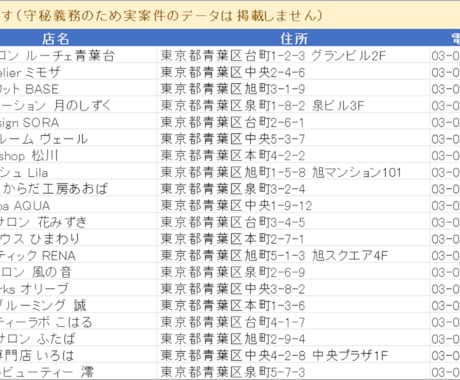
Task: Select address cell 台町2-6-1
Action: click(x=293, y=122)
